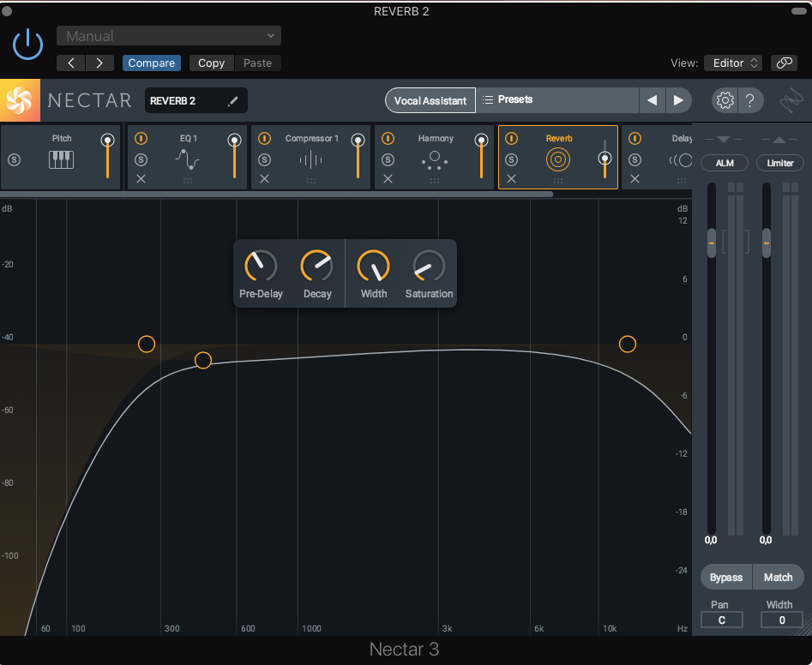This screenshot has width=812, height=665.
Task: Select the right high-frequency EQ node
Action: 627,344
